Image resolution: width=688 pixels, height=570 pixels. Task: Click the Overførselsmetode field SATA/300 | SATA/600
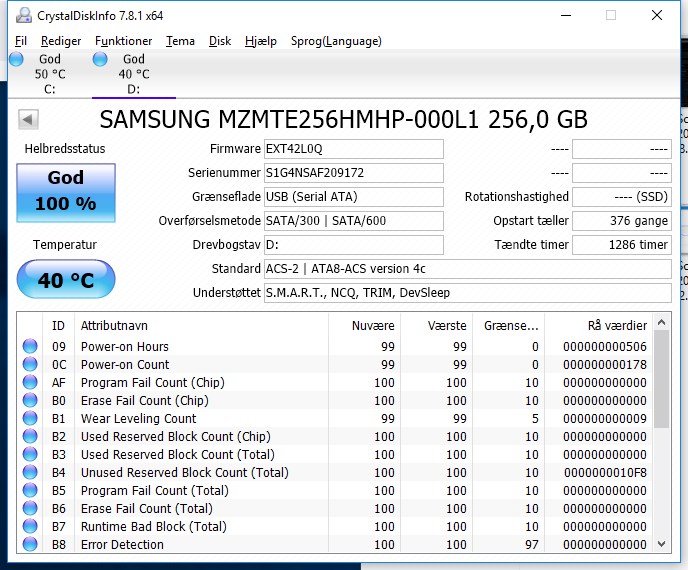354,221
